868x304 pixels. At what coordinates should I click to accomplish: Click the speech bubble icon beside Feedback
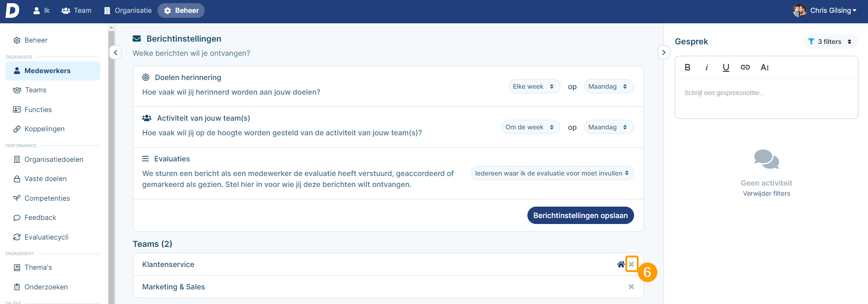click(17, 218)
